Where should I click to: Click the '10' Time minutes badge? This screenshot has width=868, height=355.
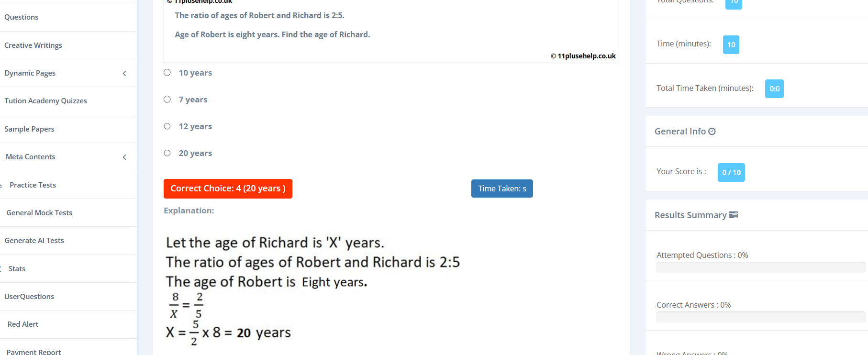(731, 44)
